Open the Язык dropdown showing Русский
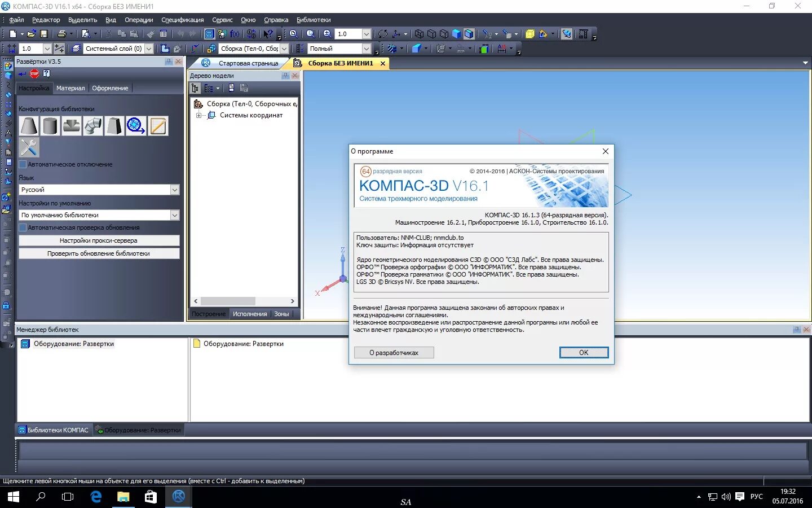Screen dimensions: 812x508 coord(175,190)
